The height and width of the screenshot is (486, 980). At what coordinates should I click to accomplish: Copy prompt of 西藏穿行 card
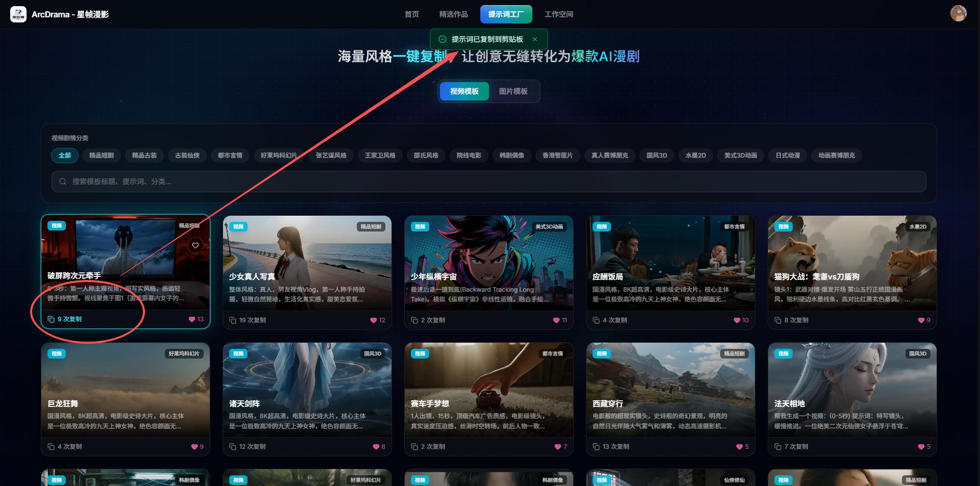point(611,447)
